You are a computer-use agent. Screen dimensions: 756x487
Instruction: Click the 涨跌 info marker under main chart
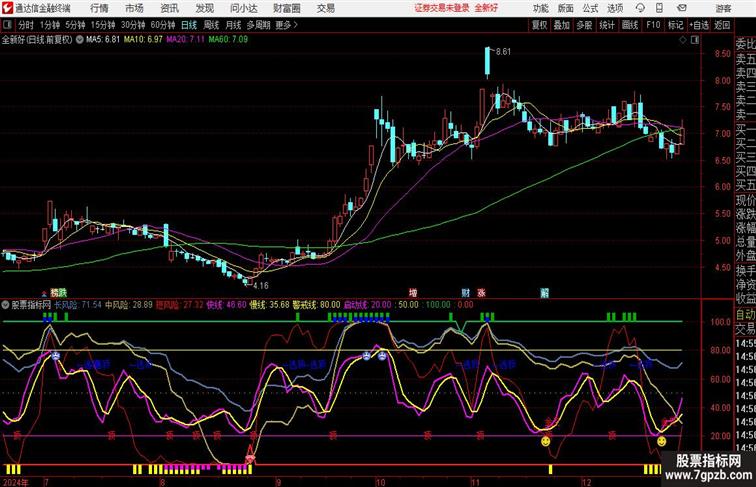pos(58,293)
